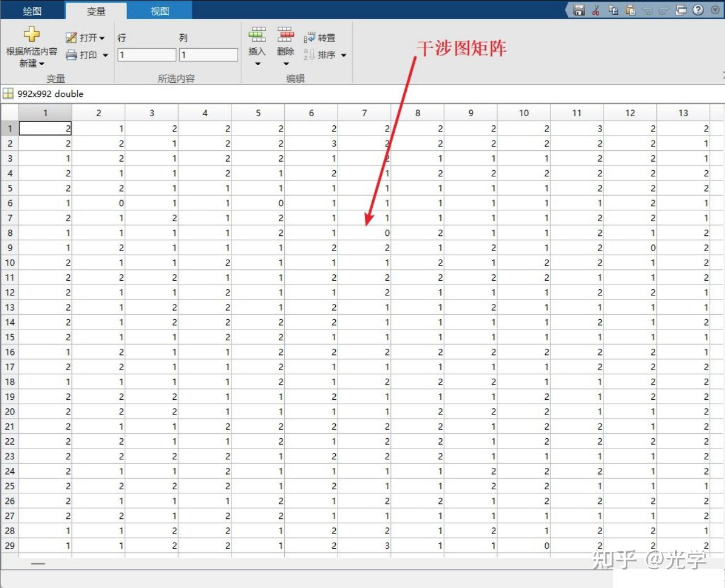725x588 pixels.
Task: Click the Undo arrow button
Action: (x=648, y=10)
